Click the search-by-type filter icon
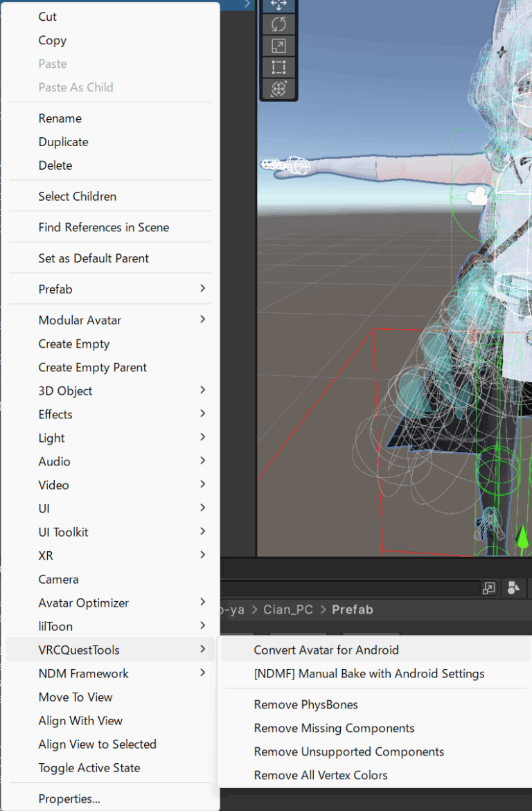The image size is (532, 811). [513, 588]
